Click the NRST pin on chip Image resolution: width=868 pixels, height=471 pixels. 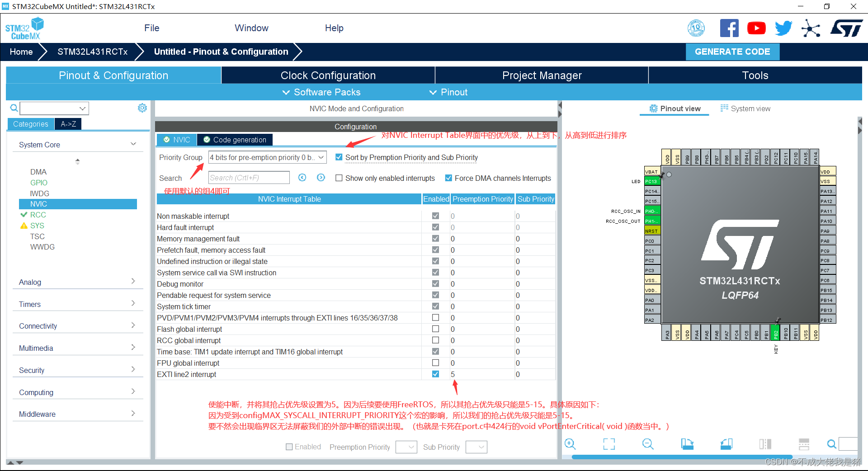652,231
